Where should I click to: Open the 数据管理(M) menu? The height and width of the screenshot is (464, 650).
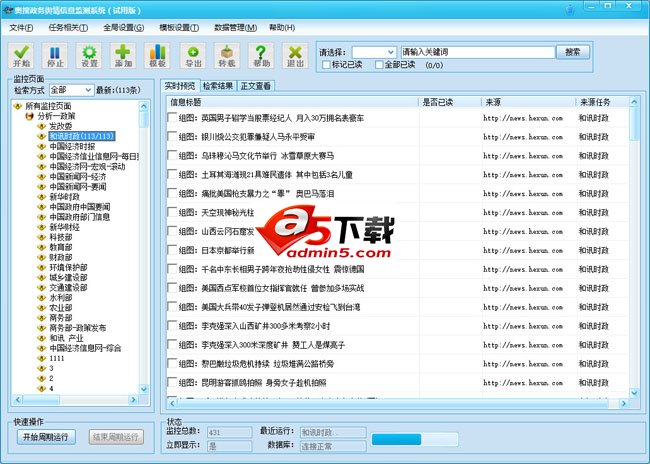tap(235, 28)
